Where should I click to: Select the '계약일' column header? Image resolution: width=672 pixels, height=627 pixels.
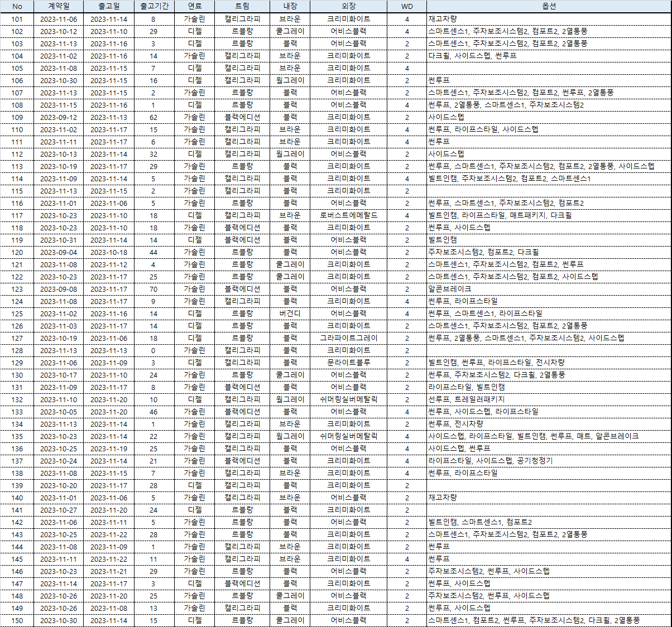[59, 7]
